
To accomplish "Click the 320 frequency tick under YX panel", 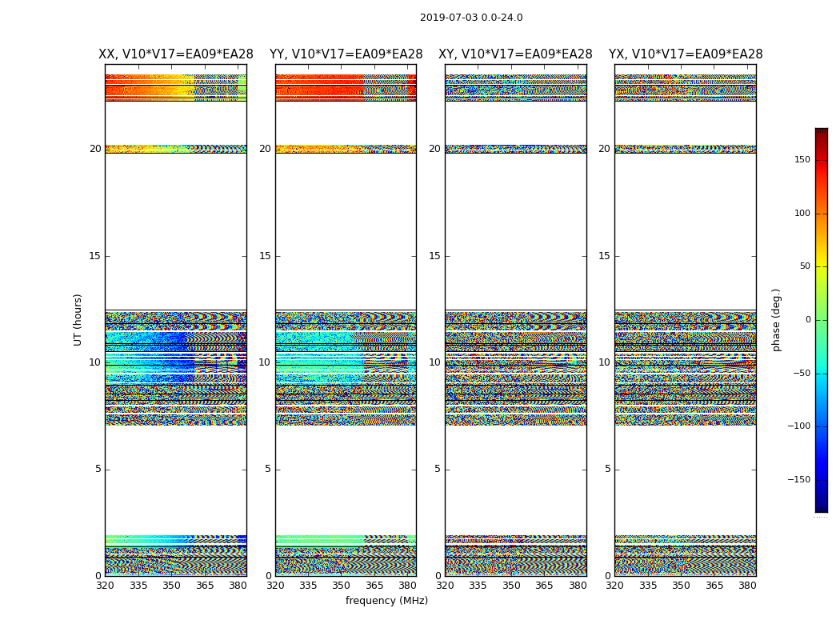I will pyautogui.click(x=614, y=586).
